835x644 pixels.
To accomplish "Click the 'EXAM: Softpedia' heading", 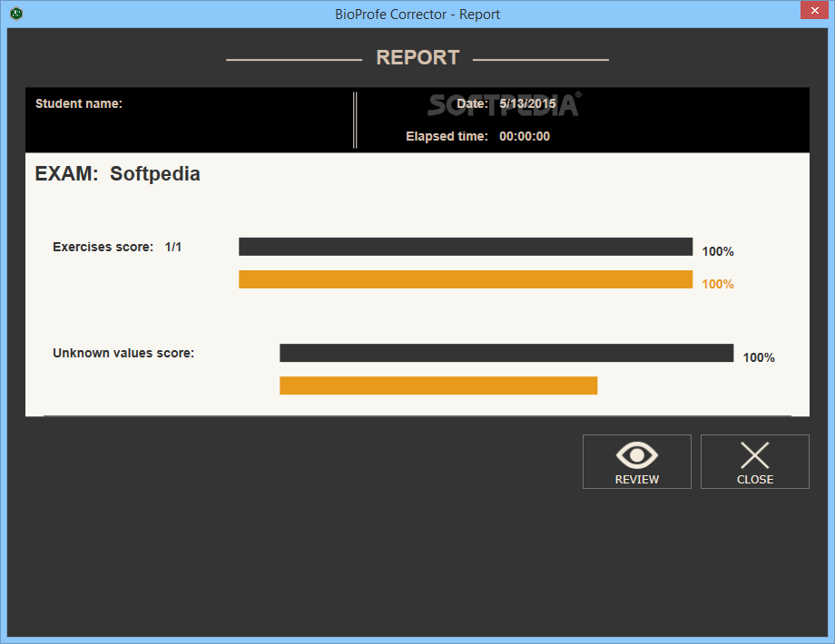I will pyautogui.click(x=118, y=174).
